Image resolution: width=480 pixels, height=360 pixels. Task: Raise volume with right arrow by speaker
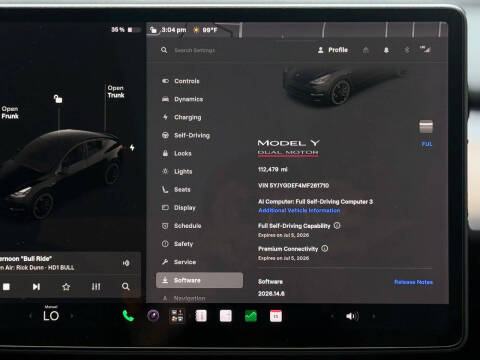[373, 316]
